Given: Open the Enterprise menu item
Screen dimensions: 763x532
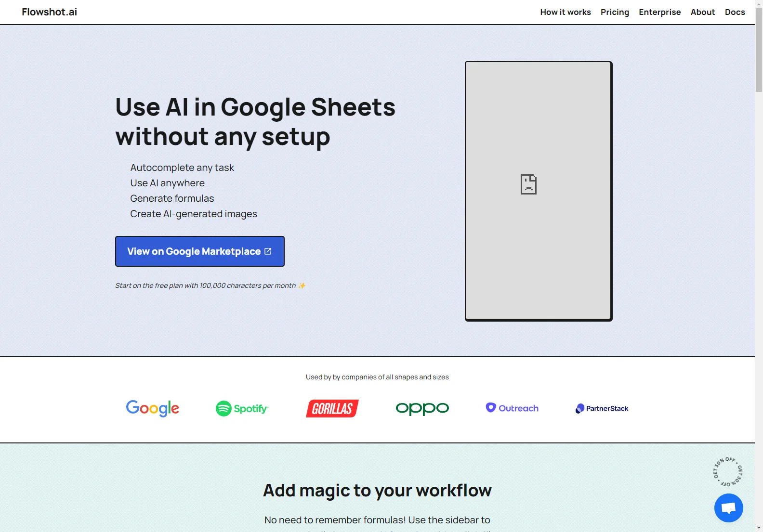Looking at the screenshot, I should tap(660, 12).
